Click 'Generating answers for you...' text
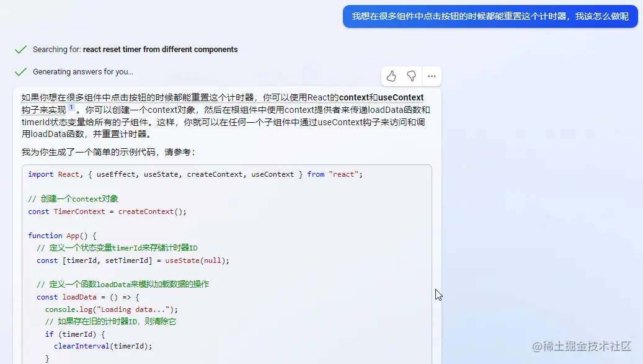643x364 pixels. 83,72
